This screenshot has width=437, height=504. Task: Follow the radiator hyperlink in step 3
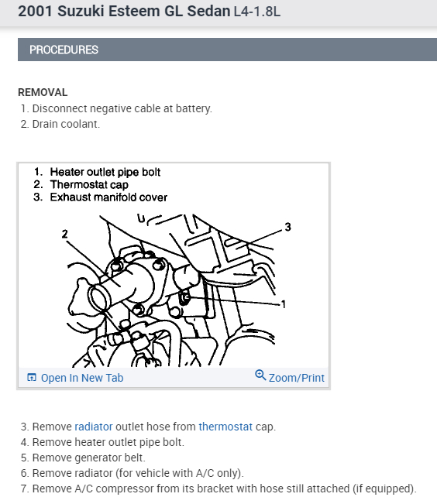[94, 427]
